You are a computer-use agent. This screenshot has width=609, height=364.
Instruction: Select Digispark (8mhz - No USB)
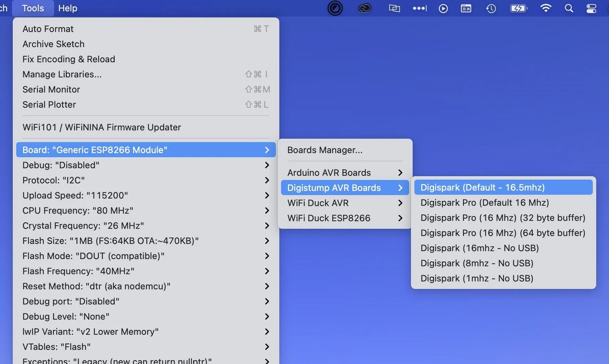tap(504, 263)
